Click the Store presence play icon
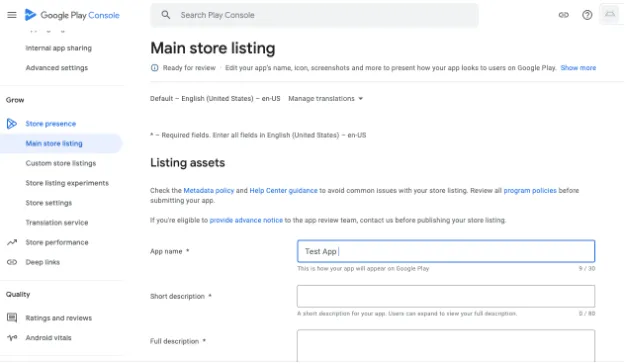This screenshot has width=627, height=364. (x=12, y=124)
